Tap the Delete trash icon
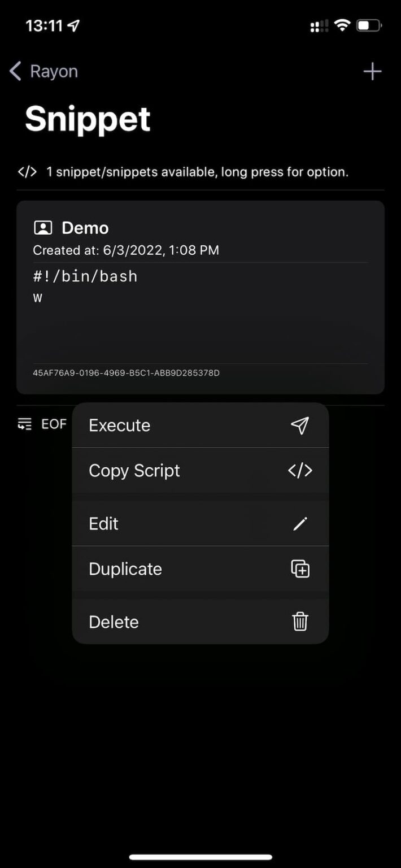The width and height of the screenshot is (401, 868). click(300, 622)
